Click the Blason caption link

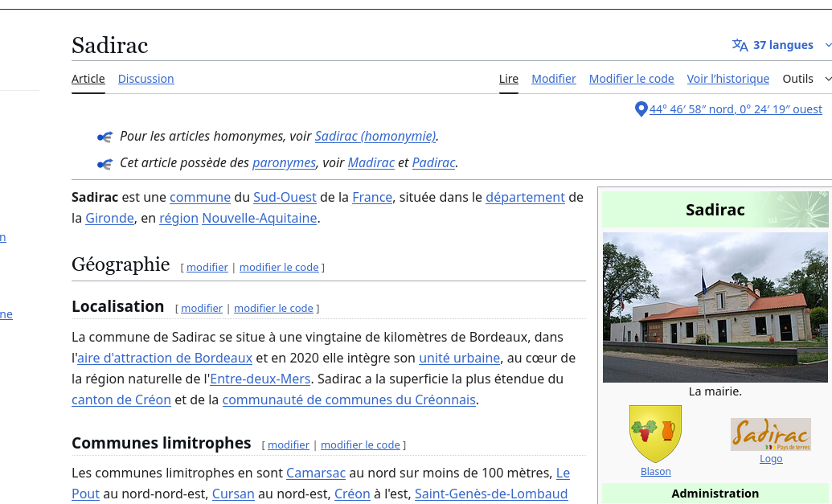point(655,471)
